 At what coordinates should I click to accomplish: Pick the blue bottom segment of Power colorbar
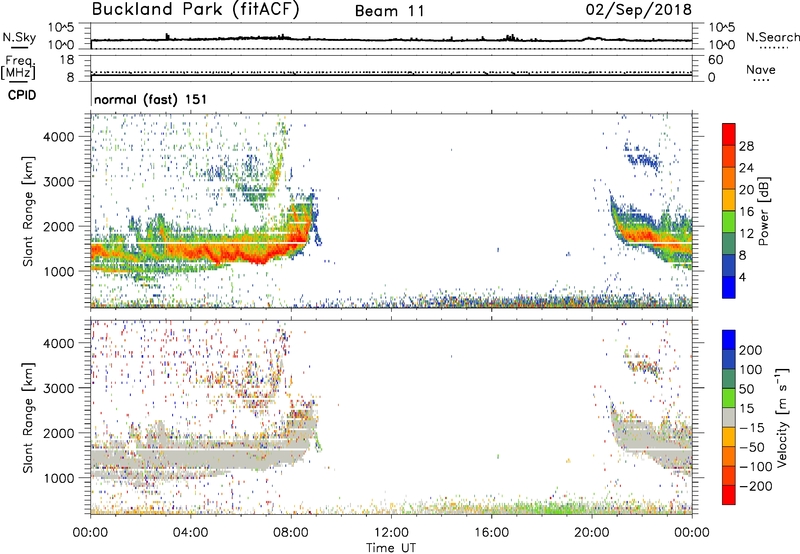729,287
